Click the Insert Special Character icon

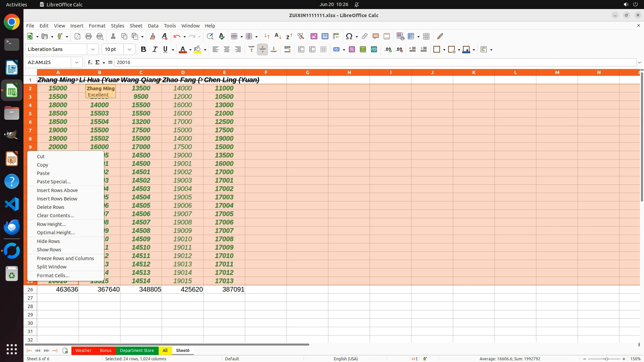click(x=349, y=36)
